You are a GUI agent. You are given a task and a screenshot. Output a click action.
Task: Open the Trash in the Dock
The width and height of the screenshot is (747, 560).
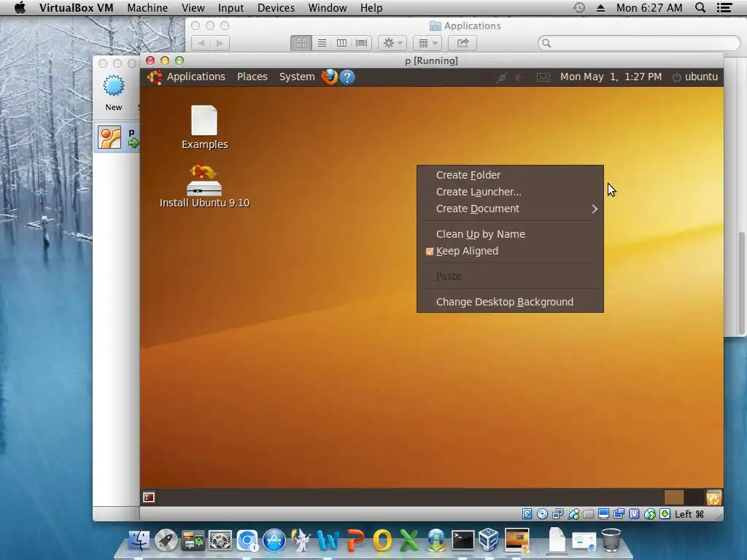click(611, 540)
